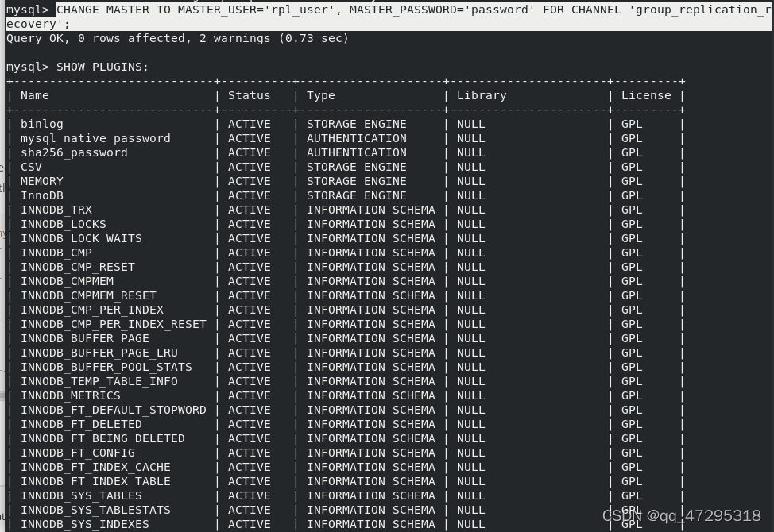Select the INNODB_LOCK_WAITS plugin name
Screen dimensions: 774x532
pos(81,239)
